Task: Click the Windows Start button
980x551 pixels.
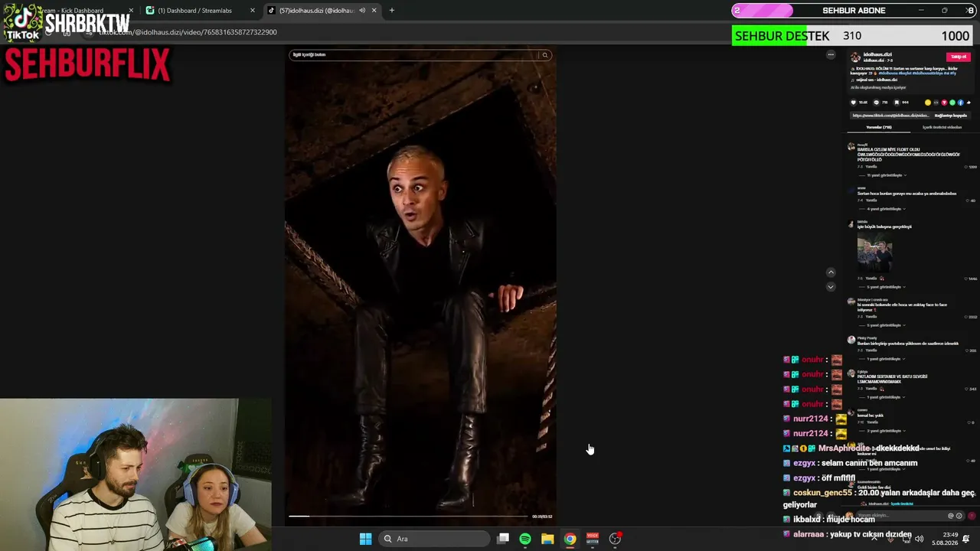Action: 365,539
